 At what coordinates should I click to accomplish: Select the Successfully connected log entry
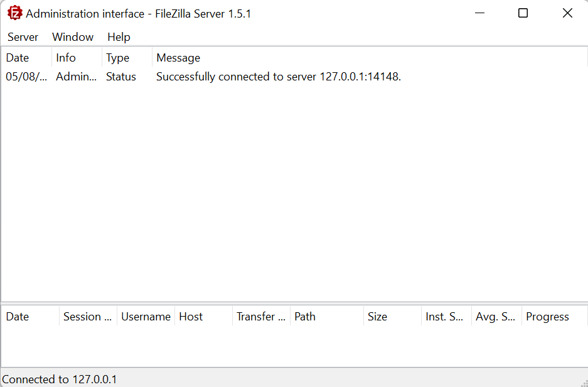[x=294, y=77]
